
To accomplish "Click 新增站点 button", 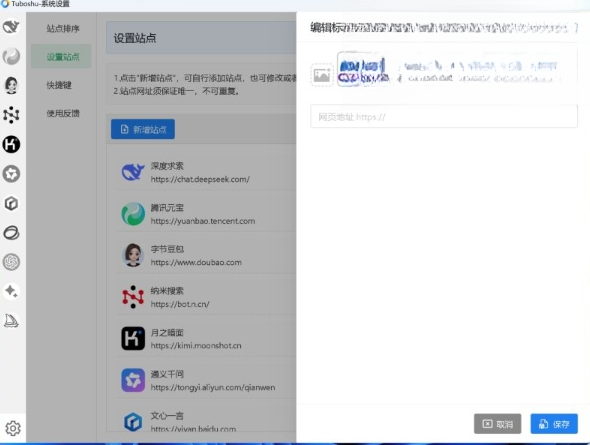I will [143, 129].
